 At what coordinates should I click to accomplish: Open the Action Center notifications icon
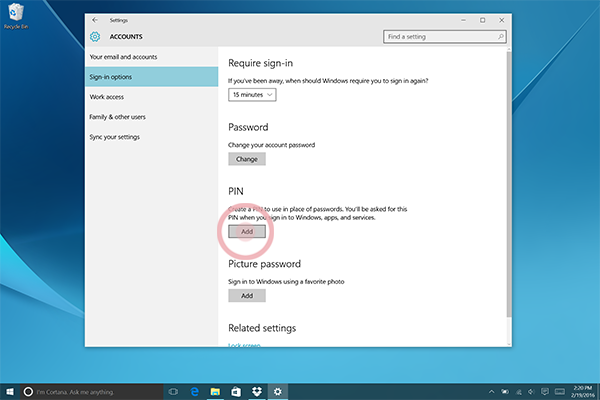(x=545, y=392)
